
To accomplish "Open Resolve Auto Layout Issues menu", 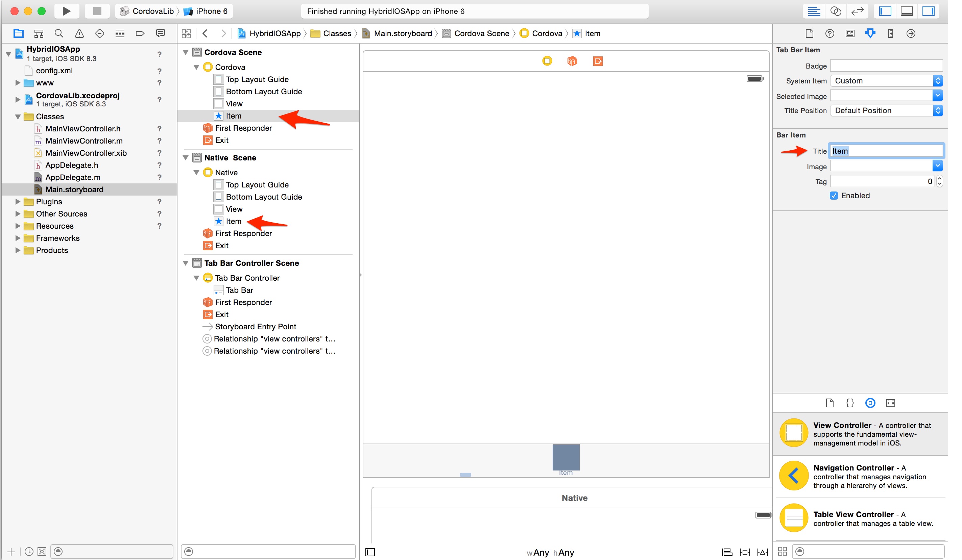I will [x=762, y=552].
